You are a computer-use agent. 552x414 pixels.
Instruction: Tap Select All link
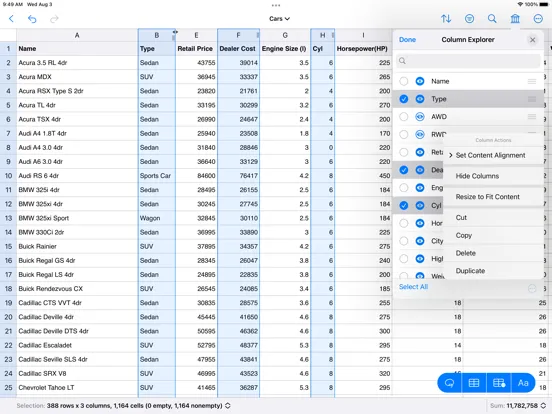coord(413,287)
